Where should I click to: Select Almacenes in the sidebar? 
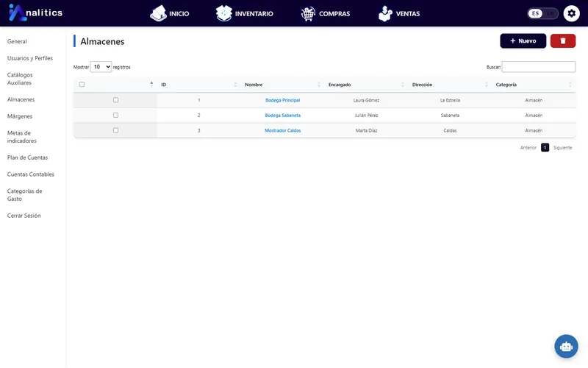(21, 99)
